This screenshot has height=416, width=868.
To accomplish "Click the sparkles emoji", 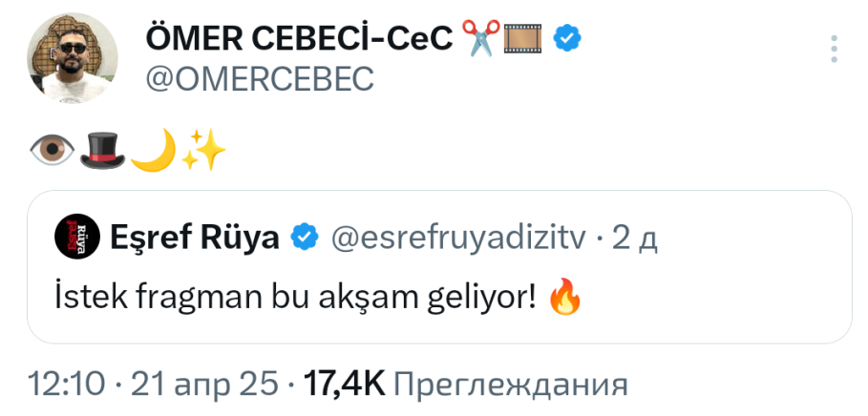I will [202, 151].
